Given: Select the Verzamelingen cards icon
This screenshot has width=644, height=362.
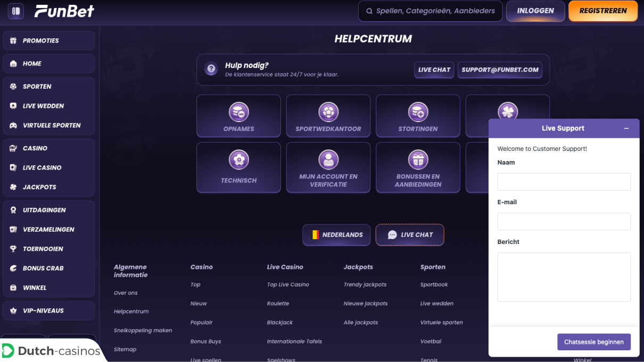Looking at the screenshot, I should [13, 230].
